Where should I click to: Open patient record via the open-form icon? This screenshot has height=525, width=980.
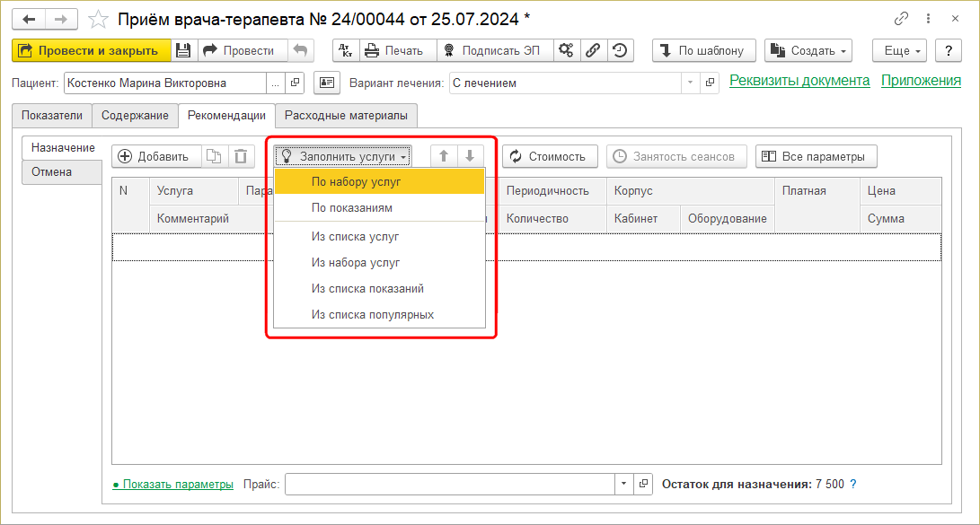click(x=295, y=83)
